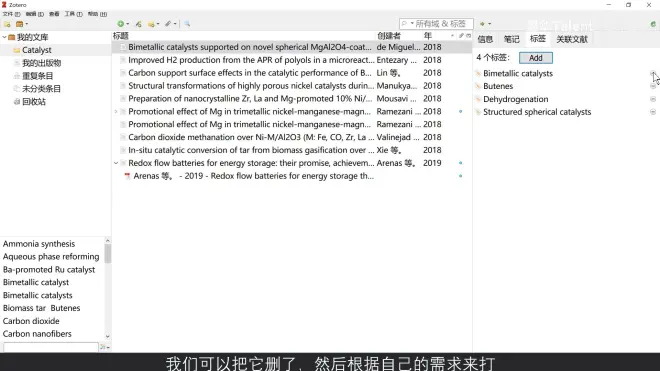This screenshot has width=660, height=371.
Task: Click the Structured spherical catalysts tag icon
Action: 478,112
